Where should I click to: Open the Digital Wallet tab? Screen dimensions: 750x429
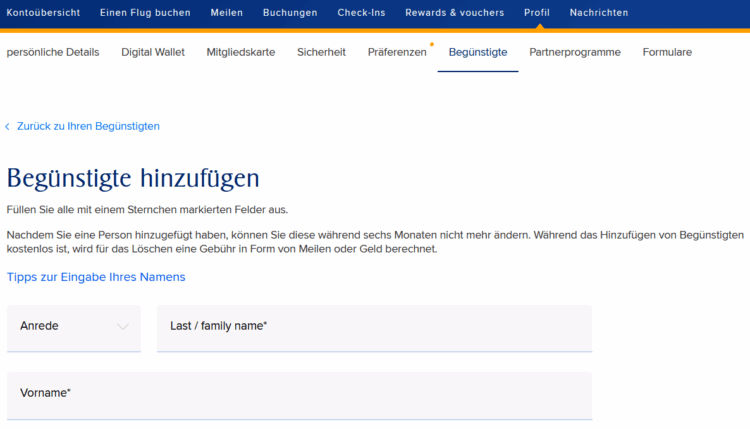point(153,52)
